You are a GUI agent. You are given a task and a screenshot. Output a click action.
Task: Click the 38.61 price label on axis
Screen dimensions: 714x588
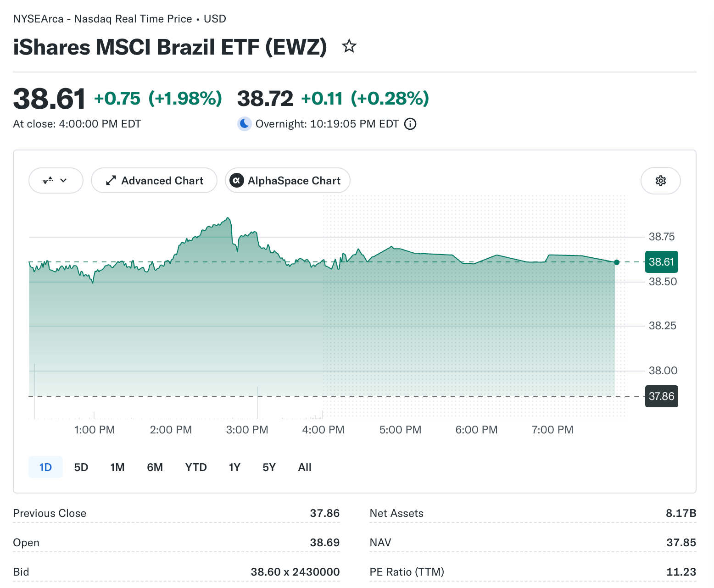click(661, 262)
